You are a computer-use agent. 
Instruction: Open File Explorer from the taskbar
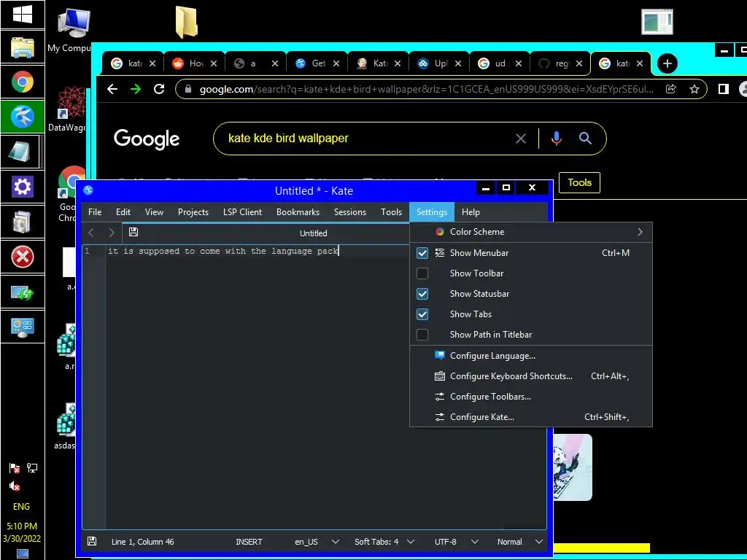(x=23, y=47)
